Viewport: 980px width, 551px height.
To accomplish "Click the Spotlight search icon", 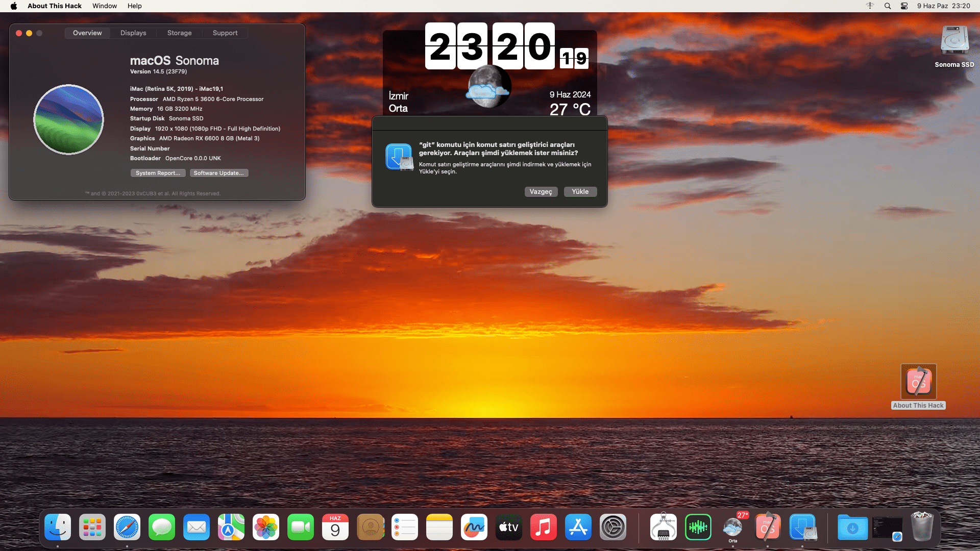I will (888, 6).
